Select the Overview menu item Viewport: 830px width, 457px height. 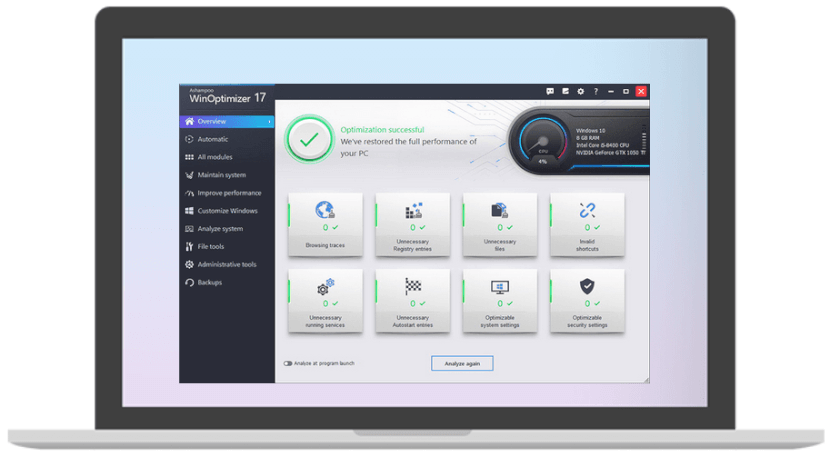pyautogui.click(x=227, y=121)
